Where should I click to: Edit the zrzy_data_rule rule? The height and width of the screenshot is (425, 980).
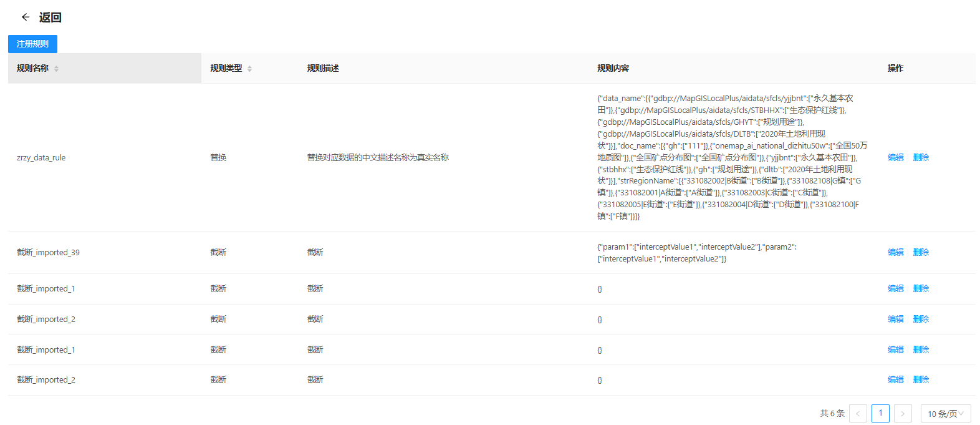tap(895, 157)
